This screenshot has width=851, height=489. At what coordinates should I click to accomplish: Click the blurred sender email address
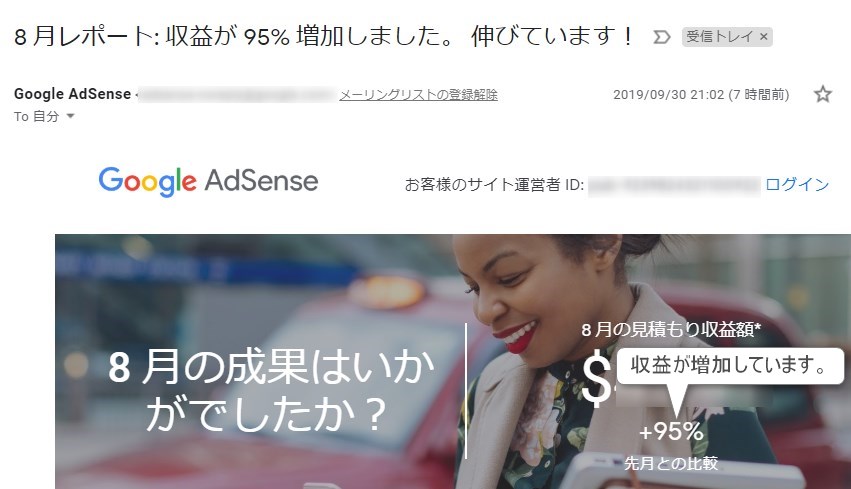pyautogui.click(x=237, y=95)
